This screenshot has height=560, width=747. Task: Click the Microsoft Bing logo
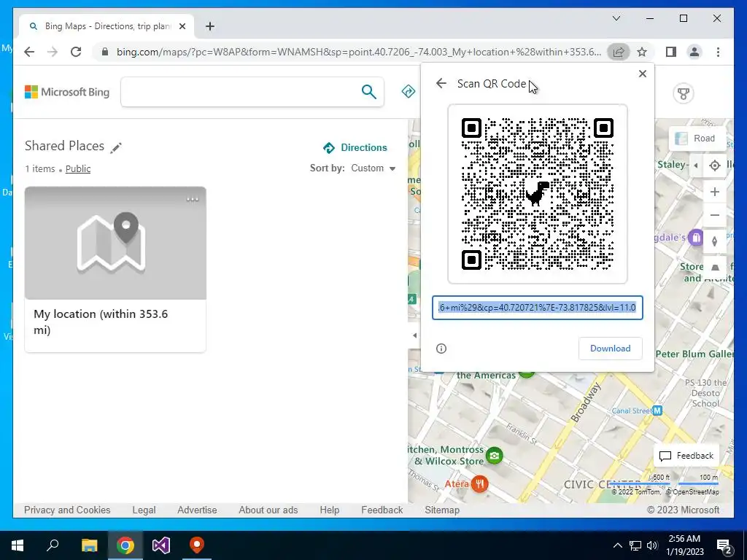coord(66,92)
